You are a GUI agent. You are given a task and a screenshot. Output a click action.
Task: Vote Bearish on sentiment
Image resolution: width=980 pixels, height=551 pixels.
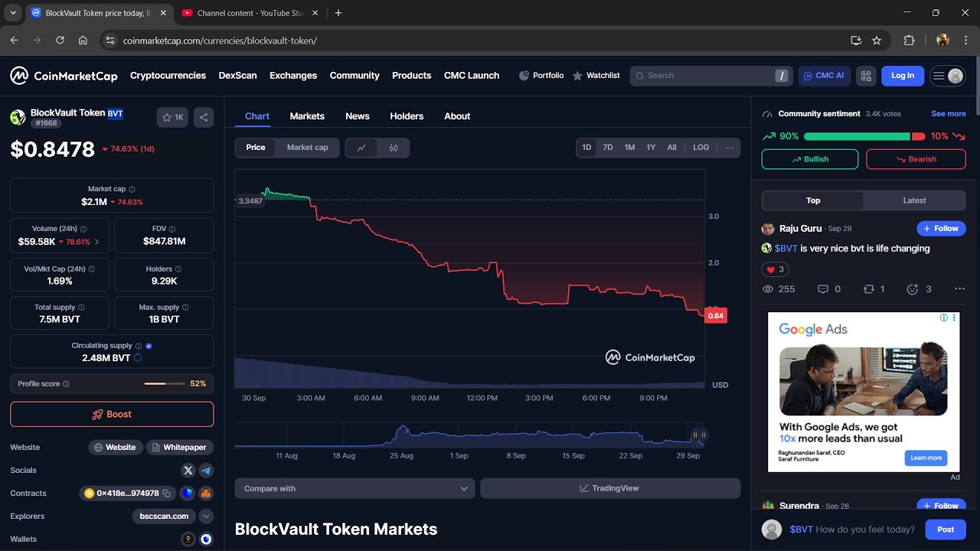(916, 159)
